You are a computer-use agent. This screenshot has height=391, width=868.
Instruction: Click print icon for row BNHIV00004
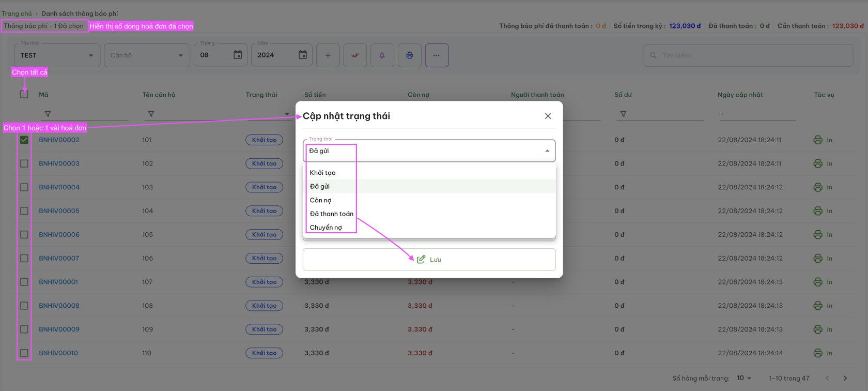click(818, 187)
